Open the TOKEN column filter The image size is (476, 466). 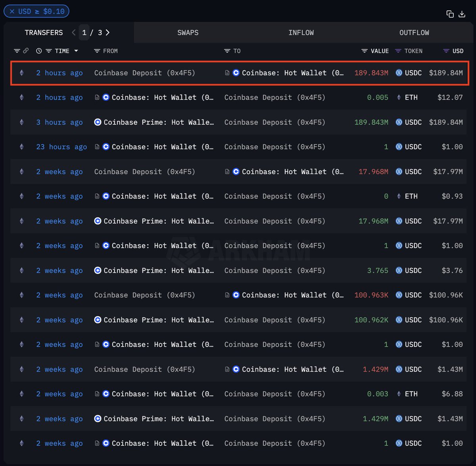click(398, 51)
